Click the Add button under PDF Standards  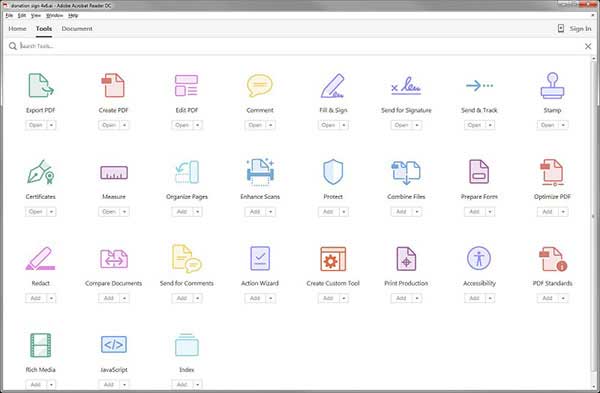(x=548, y=298)
